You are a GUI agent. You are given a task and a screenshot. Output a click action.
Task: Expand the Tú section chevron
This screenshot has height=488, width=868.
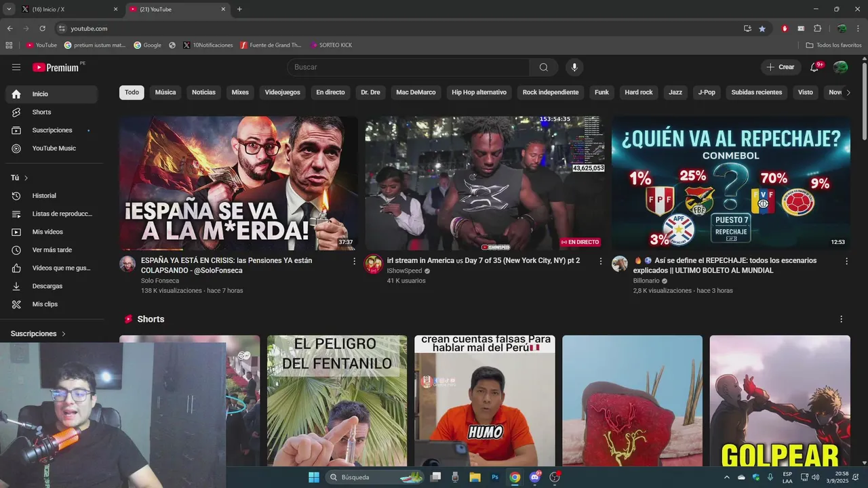(x=26, y=178)
